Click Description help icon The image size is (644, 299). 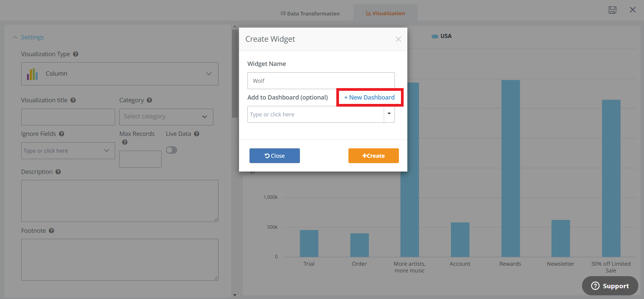tap(58, 172)
